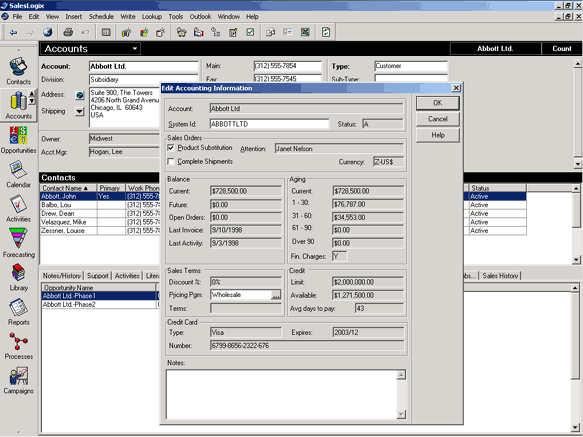
Task: Click the Status column header
Action: (x=497, y=188)
